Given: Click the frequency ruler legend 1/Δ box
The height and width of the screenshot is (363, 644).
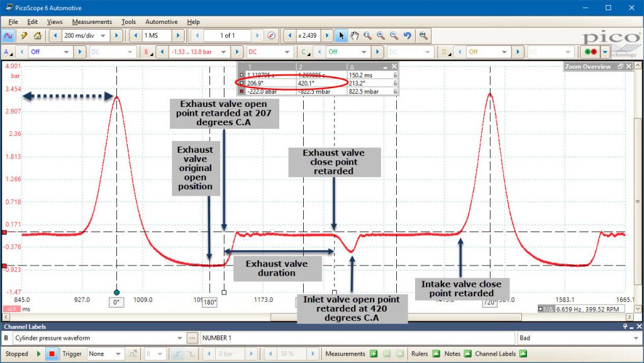Looking at the screenshot, I should coord(545,309).
